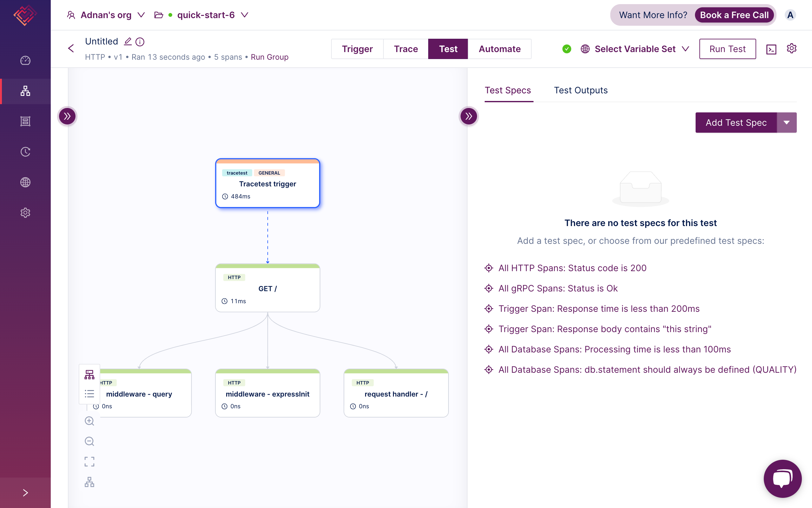Viewport: 812px width, 508px height.
Task: Click the folder icon beside quick-start-6
Action: pos(158,15)
